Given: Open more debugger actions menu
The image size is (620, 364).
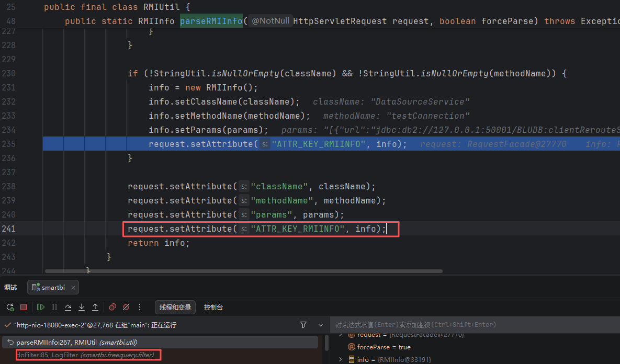Looking at the screenshot, I should (140, 308).
